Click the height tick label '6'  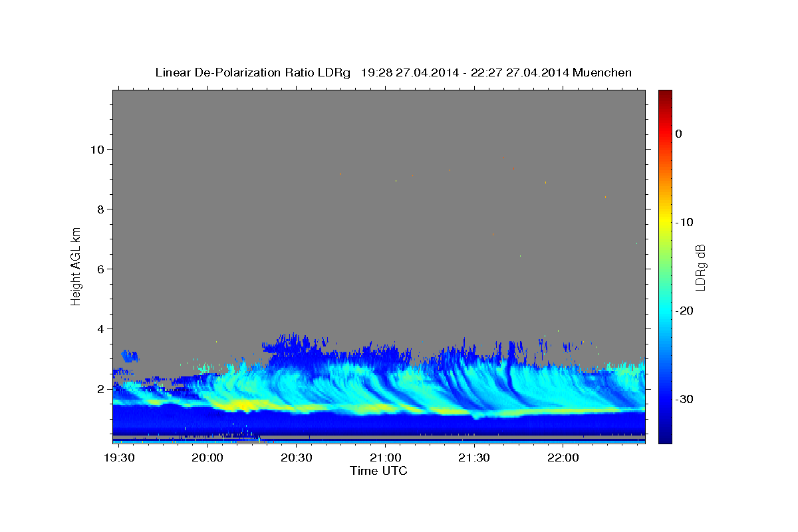pyautogui.click(x=102, y=269)
